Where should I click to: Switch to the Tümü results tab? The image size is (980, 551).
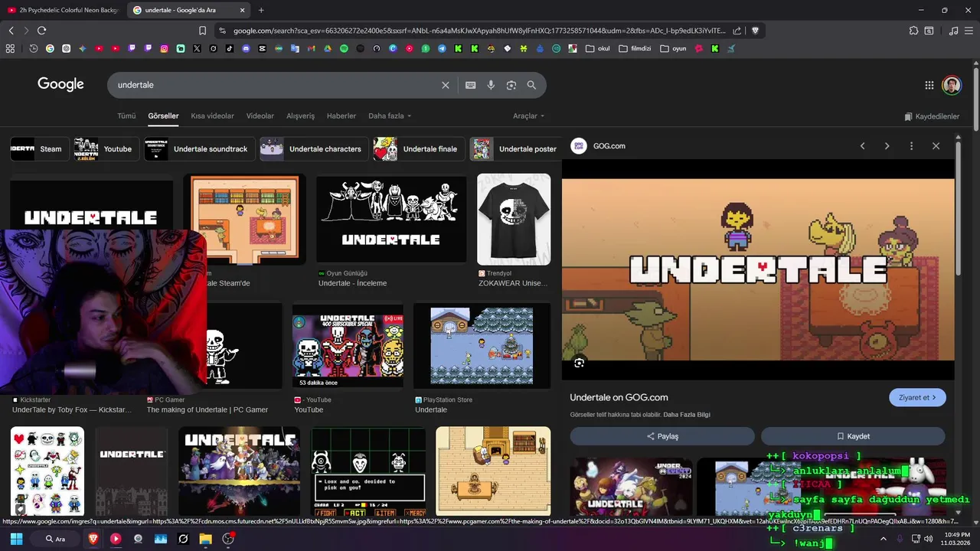point(126,116)
